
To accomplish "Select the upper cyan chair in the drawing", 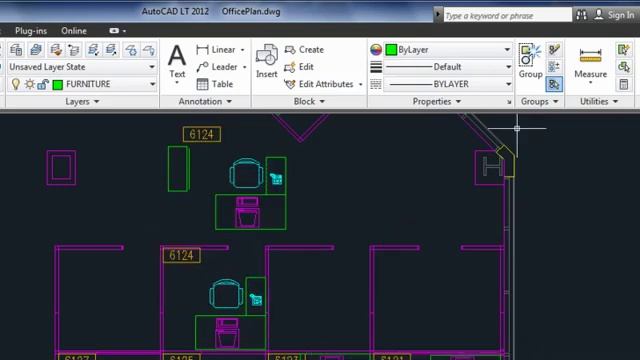I will (246, 173).
